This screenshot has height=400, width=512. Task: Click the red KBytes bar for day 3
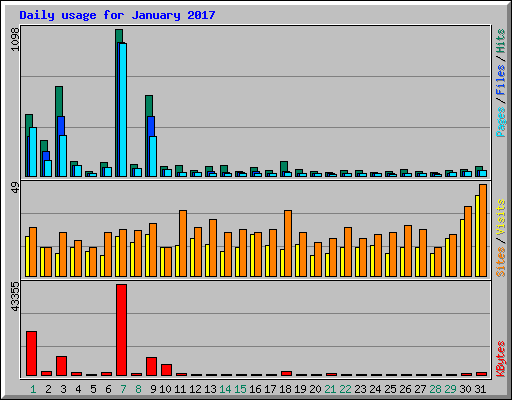(x=61, y=366)
